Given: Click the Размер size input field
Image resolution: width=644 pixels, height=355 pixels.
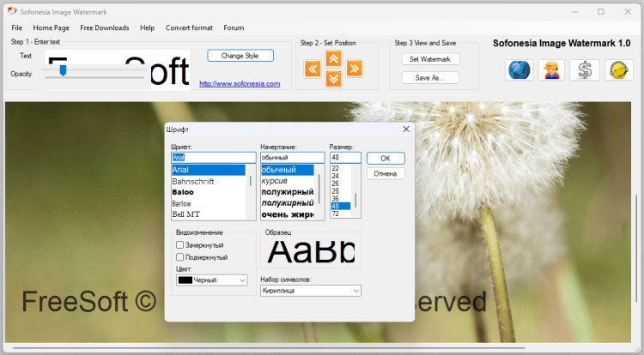Looking at the screenshot, I should point(345,158).
